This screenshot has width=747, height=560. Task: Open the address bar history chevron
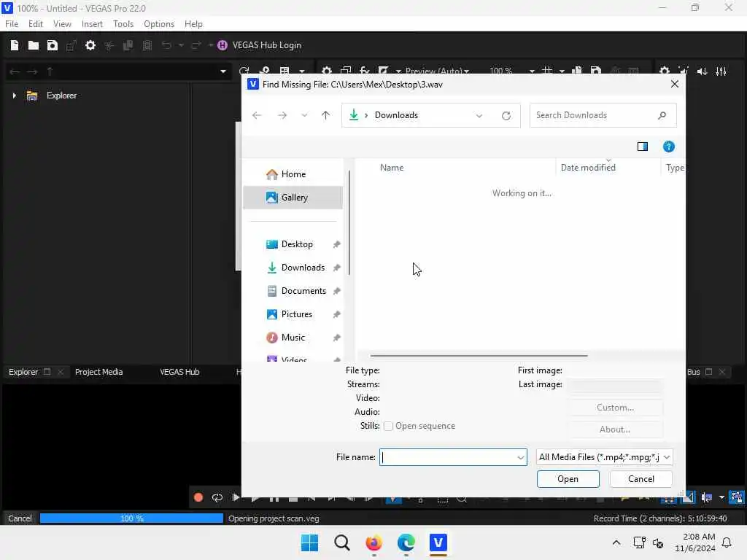(479, 115)
